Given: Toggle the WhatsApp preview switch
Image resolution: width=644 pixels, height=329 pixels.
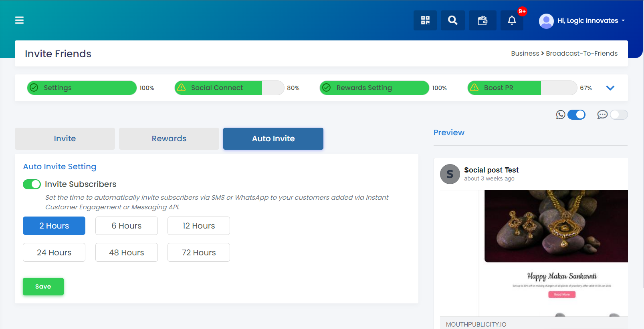Looking at the screenshot, I should [x=577, y=115].
